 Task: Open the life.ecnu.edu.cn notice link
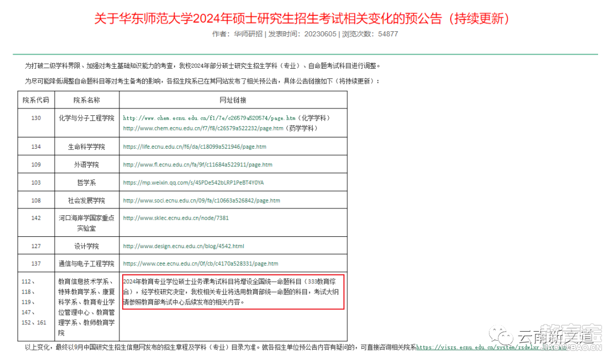coord(194,147)
